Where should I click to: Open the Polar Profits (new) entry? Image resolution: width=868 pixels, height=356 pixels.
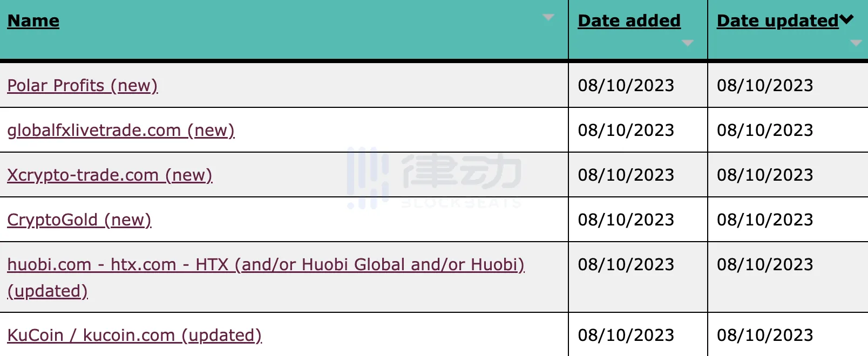(x=83, y=85)
